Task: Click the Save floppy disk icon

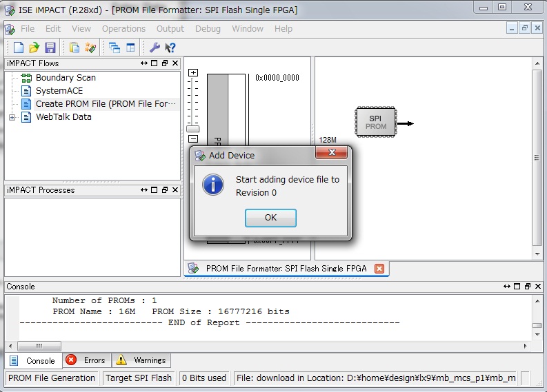Action: (50, 48)
